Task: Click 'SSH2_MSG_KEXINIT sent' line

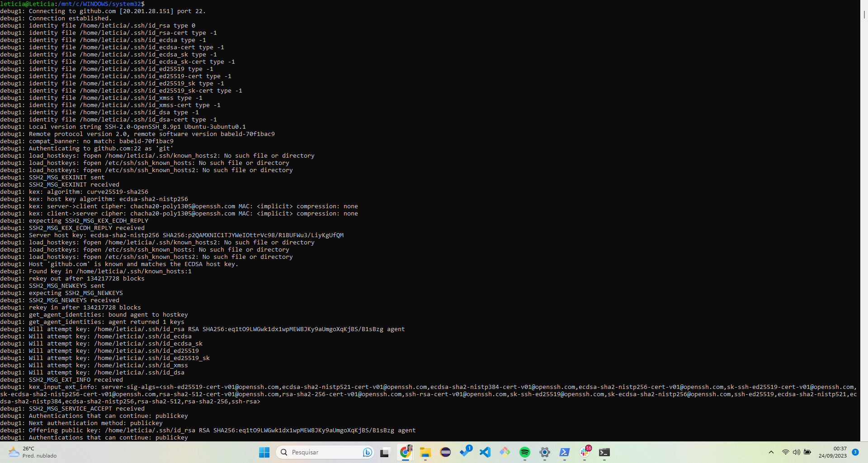Action: click(x=52, y=177)
